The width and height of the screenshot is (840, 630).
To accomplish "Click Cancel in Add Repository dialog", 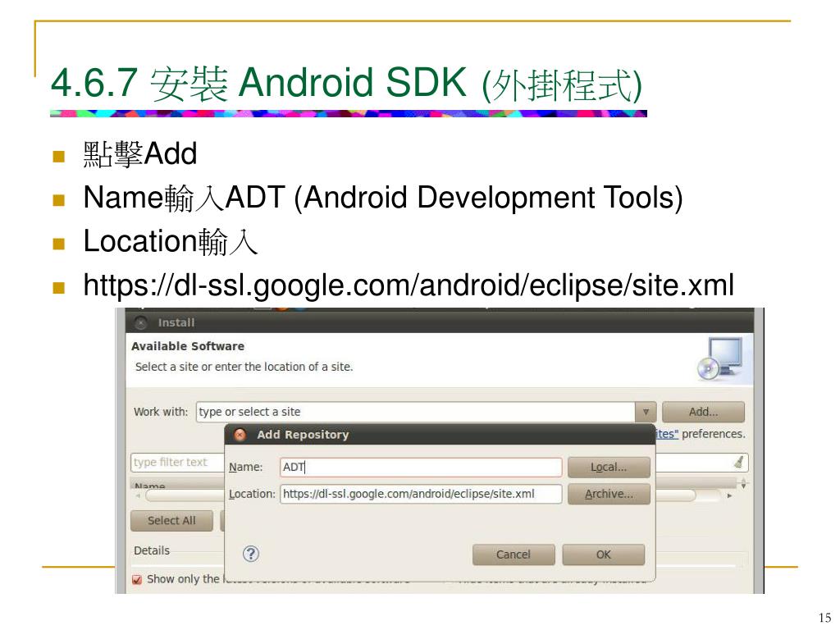I will coord(514,555).
